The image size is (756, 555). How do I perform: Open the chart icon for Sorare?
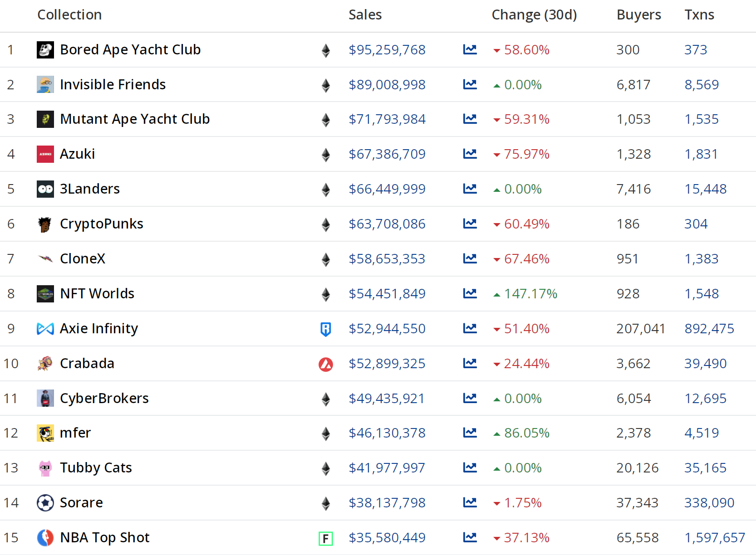(x=470, y=502)
